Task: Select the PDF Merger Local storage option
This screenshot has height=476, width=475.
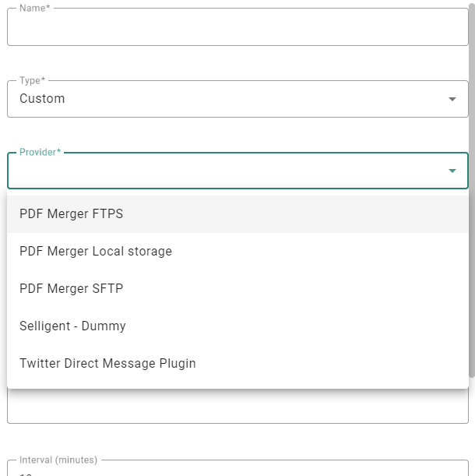Action: (96, 252)
